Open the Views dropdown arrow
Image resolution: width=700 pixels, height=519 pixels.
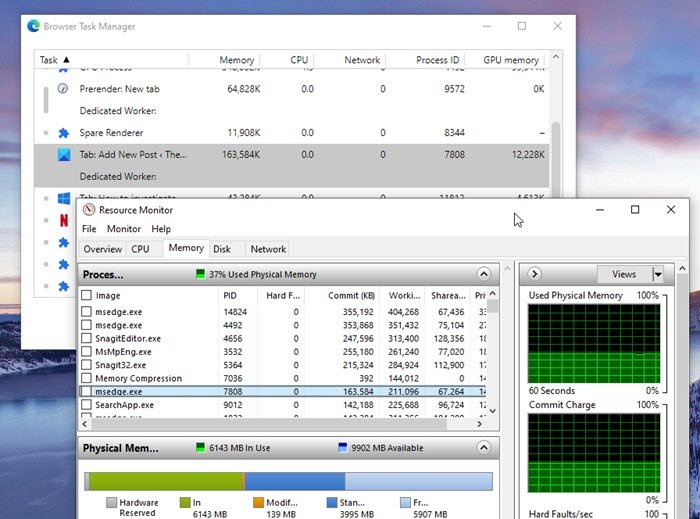tap(657, 274)
